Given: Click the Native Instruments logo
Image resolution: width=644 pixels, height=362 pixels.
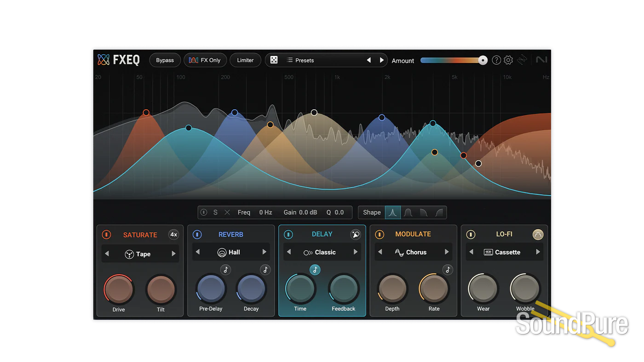Looking at the screenshot, I should (541, 60).
